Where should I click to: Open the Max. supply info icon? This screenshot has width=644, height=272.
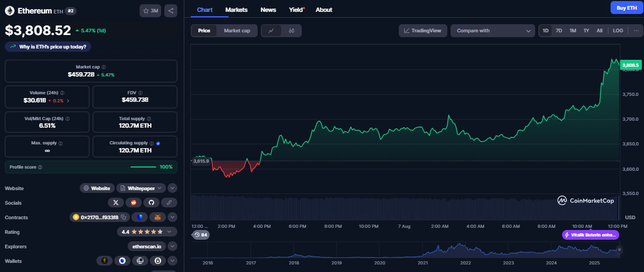(60, 144)
